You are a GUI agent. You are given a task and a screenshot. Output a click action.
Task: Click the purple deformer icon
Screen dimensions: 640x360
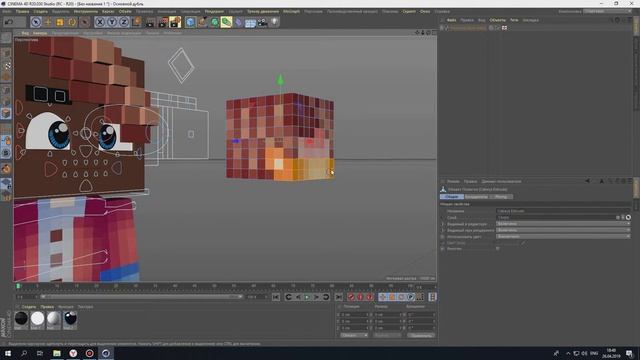click(x=238, y=22)
